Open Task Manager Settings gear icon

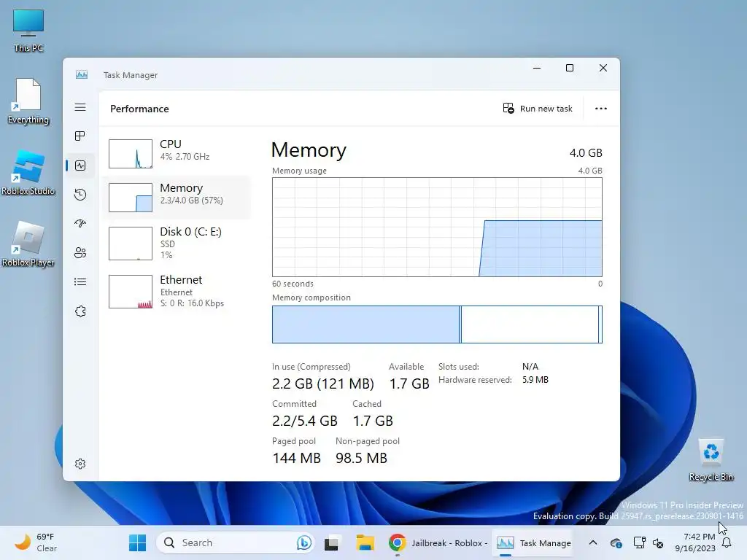pyautogui.click(x=80, y=464)
